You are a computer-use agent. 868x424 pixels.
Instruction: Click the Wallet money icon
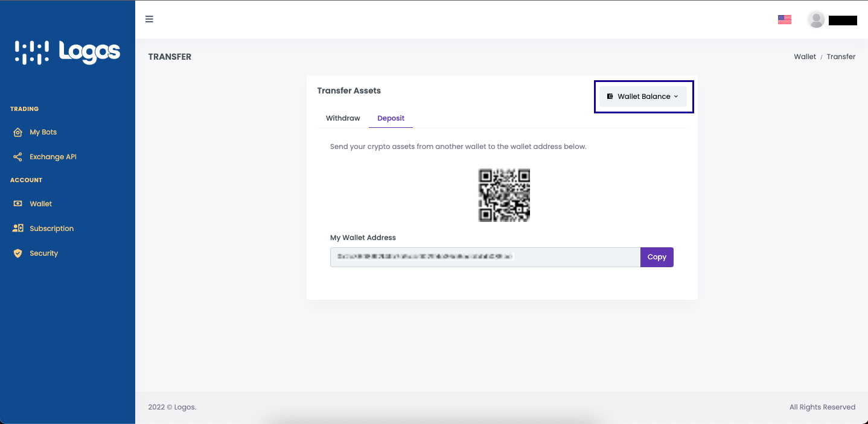[x=18, y=204]
